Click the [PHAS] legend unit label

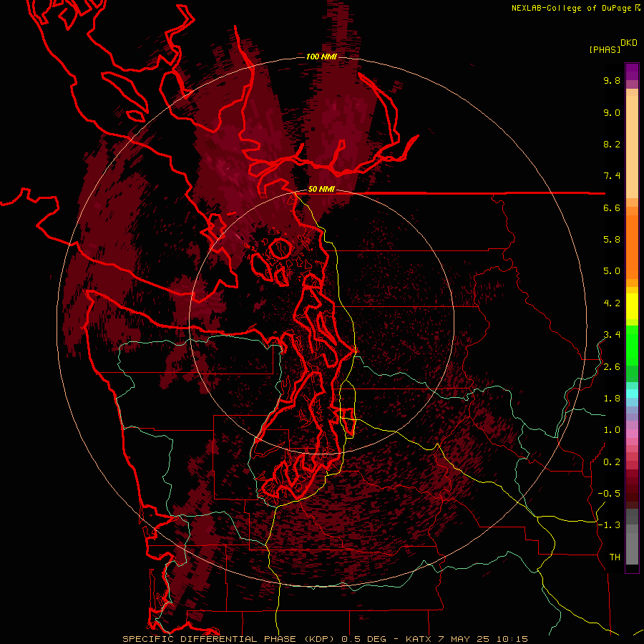pos(605,49)
